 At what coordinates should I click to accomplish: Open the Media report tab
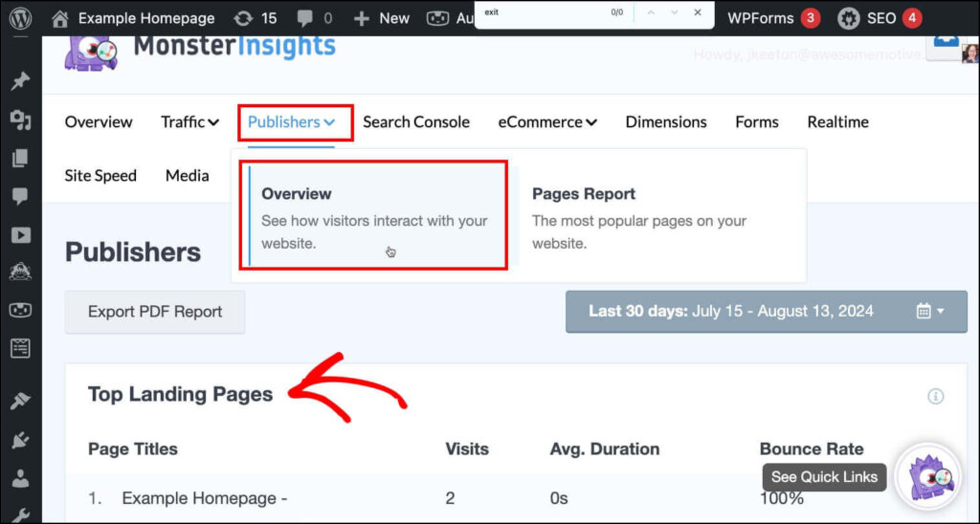click(187, 176)
